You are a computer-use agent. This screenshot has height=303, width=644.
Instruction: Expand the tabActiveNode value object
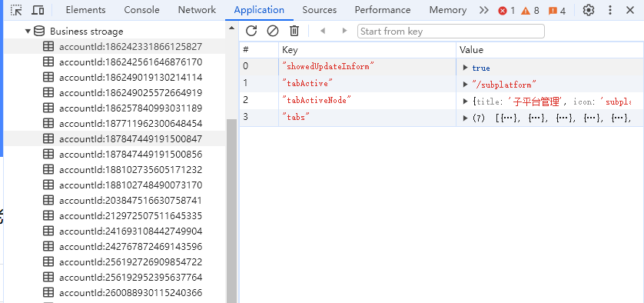466,102
